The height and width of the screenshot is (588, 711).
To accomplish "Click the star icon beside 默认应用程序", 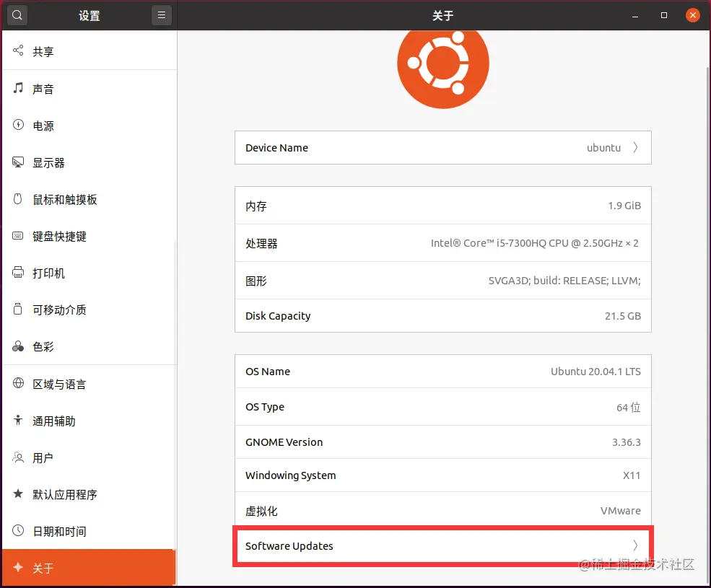I will [x=17, y=493].
